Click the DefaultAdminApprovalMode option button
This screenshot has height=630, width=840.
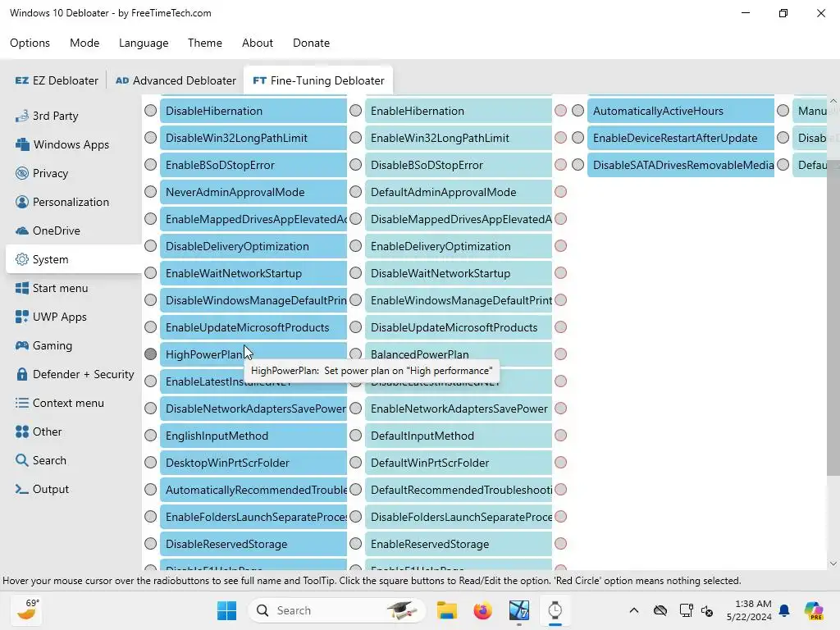459,192
